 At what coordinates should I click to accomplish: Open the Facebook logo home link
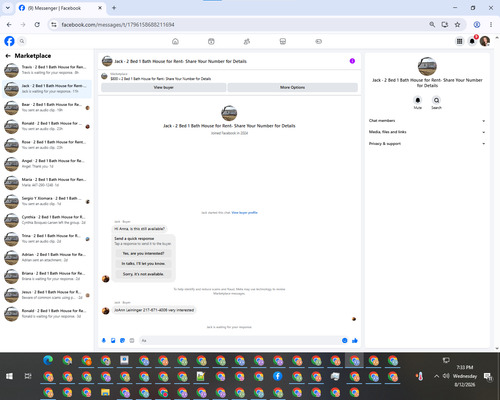9,41
